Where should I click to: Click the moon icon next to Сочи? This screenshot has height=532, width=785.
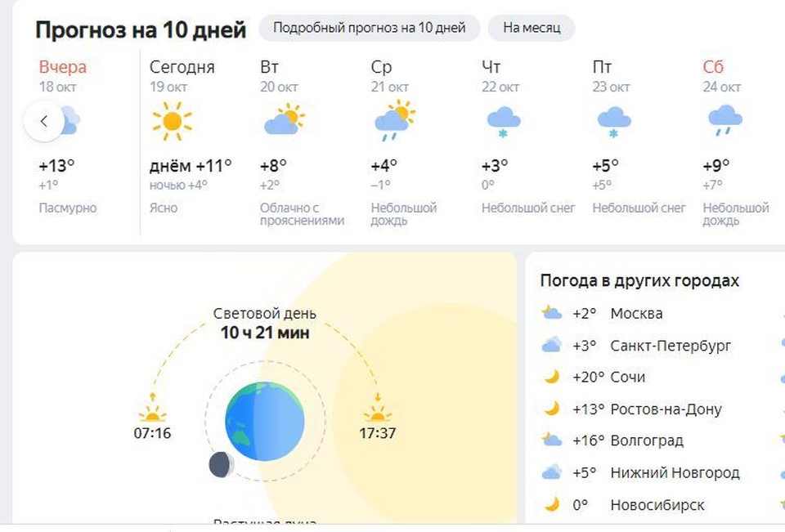point(553,377)
